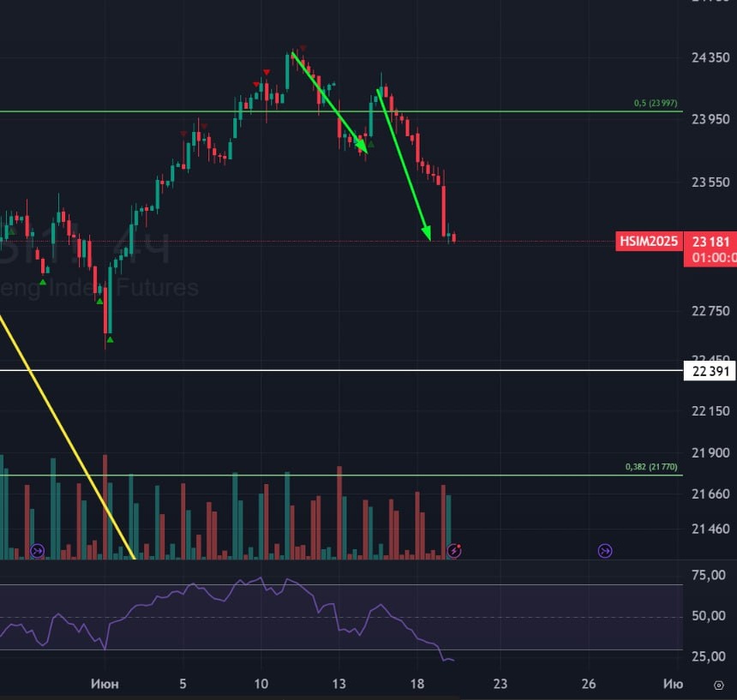This screenshot has height=700, width=737.
Task: Click the 22 750 price axis label
Action: (710, 311)
